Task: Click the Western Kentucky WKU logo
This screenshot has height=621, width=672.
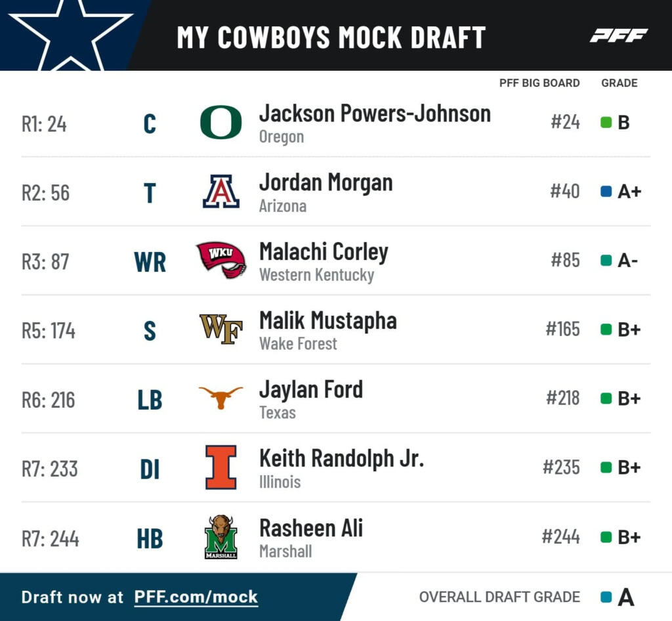Action: pos(221,260)
